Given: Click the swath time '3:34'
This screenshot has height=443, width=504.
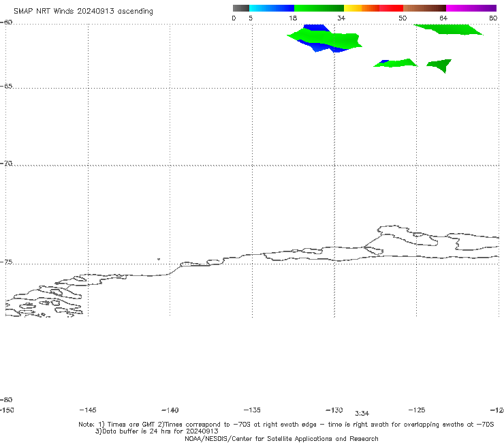Looking at the screenshot, I should click(362, 414).
